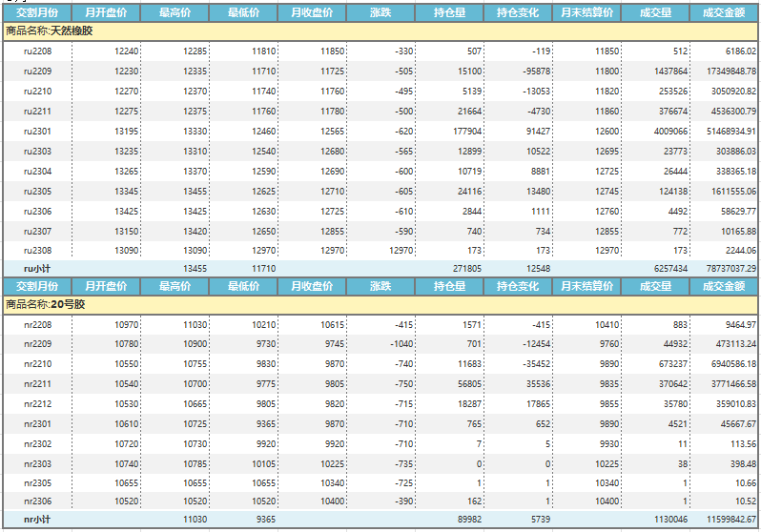The height and width of the screenshot is (532, 761).
Task: Select the ru2301 contract row label
Action: click(x=37, y=132)
